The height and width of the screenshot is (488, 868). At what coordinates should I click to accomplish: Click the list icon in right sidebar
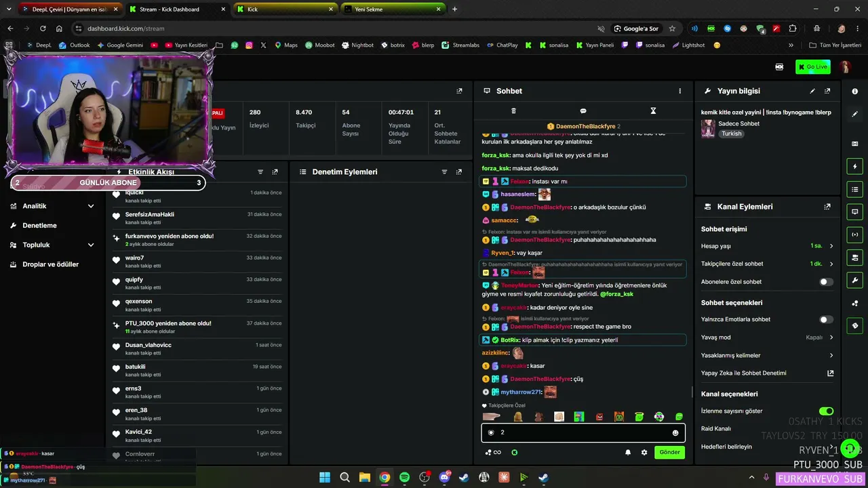[854, 189]
